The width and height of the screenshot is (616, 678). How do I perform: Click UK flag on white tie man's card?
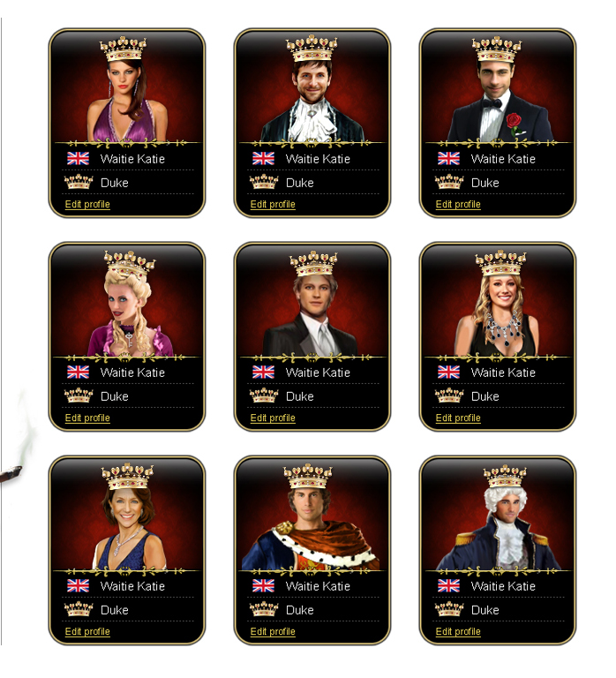263,373
